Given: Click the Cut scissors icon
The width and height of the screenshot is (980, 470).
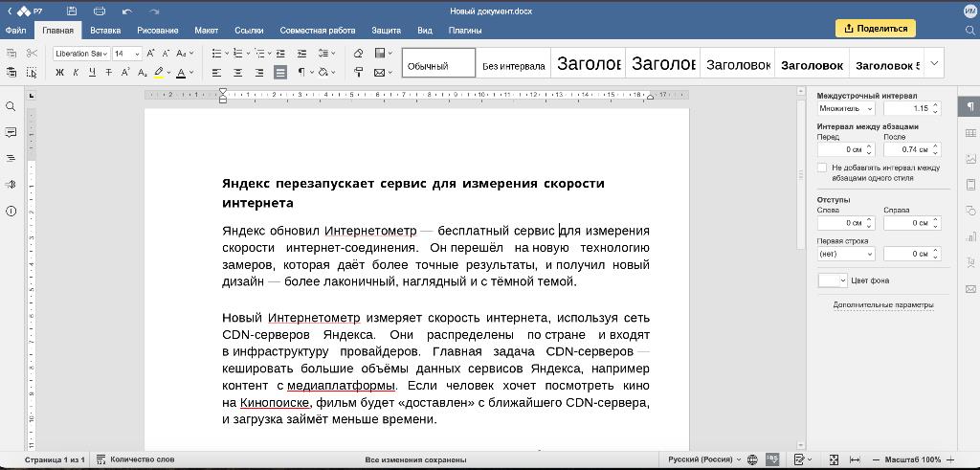Looking at the screenshot, I should (32, 54).
